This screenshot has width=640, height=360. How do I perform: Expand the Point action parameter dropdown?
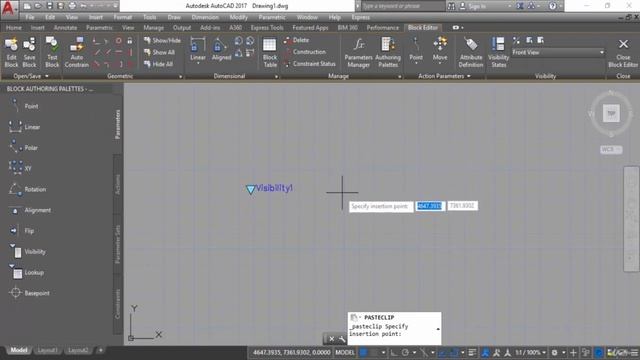coord(416,64)
